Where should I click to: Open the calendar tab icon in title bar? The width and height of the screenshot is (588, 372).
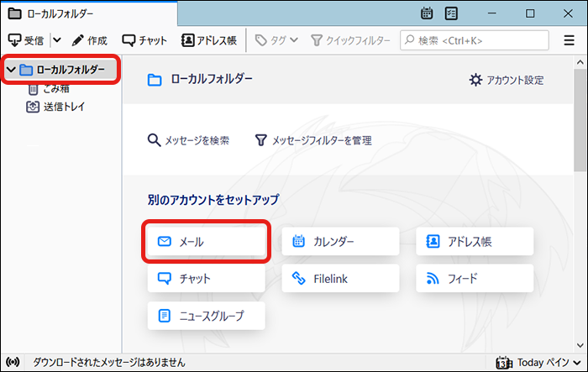(427, 13)
